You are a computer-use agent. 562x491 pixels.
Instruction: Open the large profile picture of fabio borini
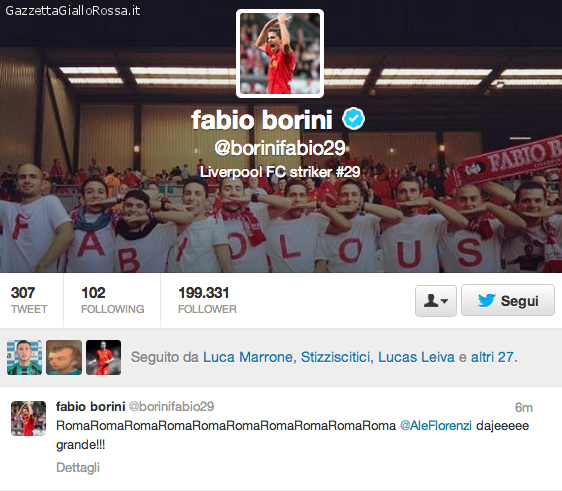tap(280, 53)
